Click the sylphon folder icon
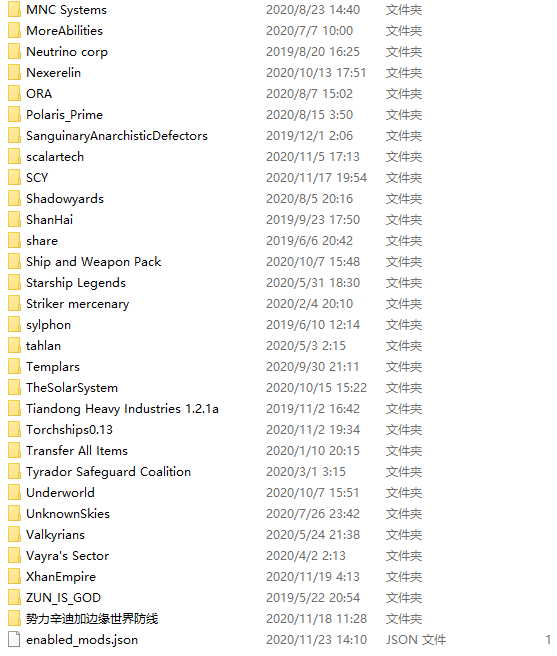This screenshot has height=656, width=557. (x=14, y=324)
